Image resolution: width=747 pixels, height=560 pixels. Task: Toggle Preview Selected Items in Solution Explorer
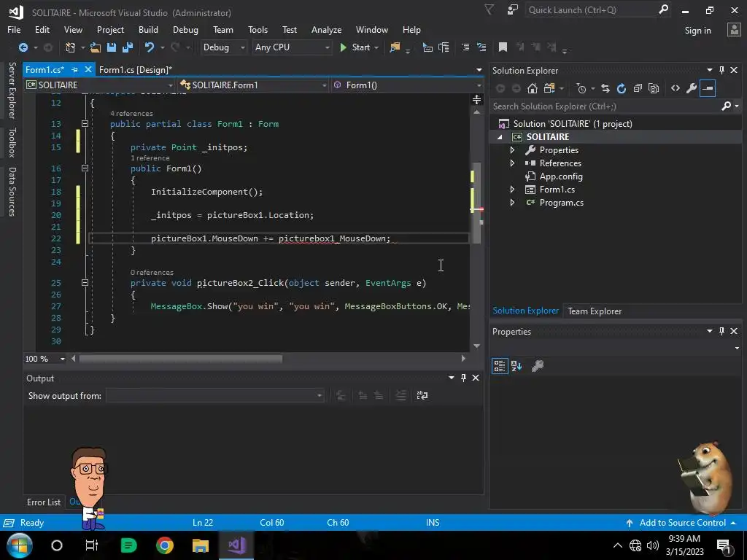(x=708, y=88)
